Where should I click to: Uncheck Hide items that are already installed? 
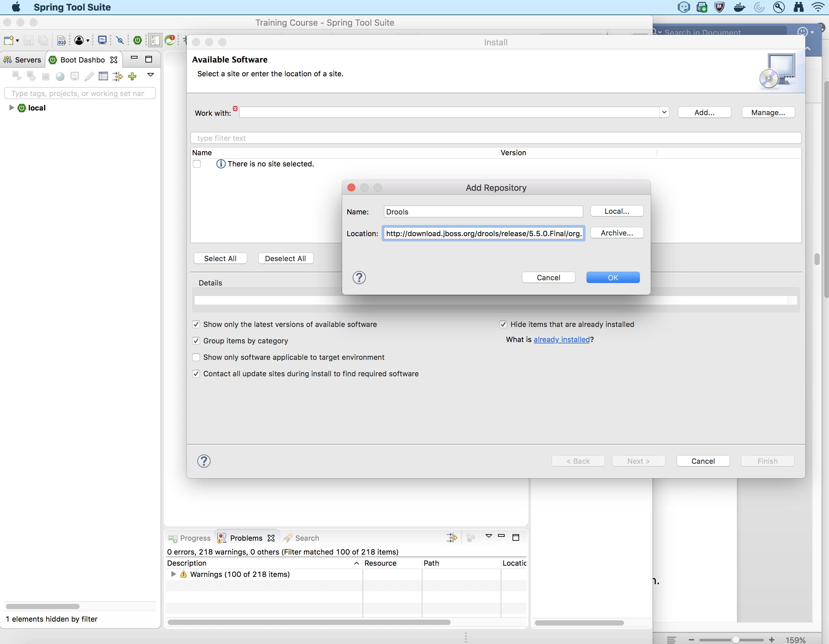tap(503, 324)
